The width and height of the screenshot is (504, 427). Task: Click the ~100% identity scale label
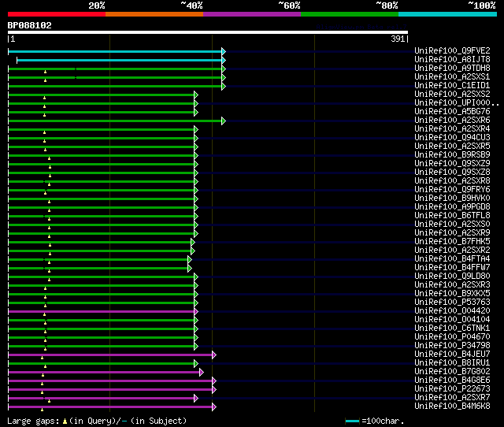481,6
